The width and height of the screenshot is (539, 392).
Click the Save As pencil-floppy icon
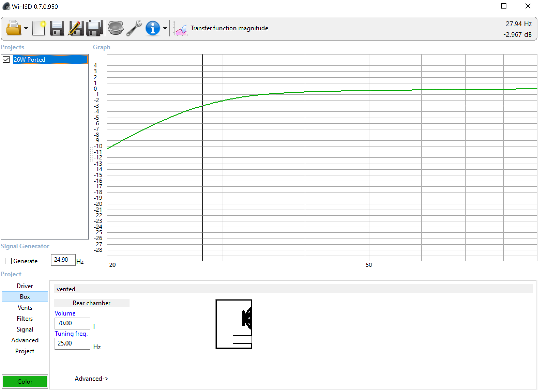click(x=76, y=28)
